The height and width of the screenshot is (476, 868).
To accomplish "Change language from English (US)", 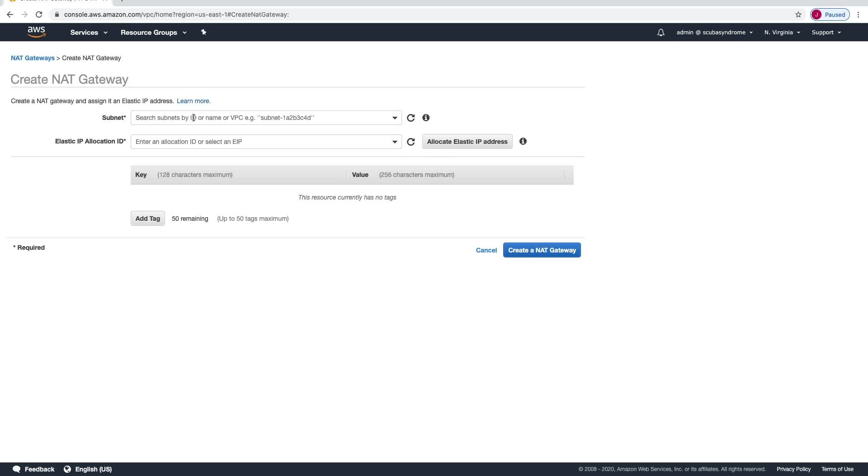I will click(x=93, y=469).
